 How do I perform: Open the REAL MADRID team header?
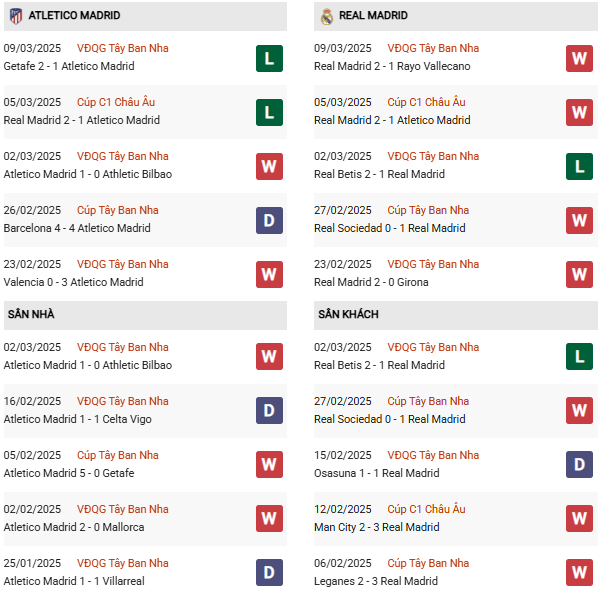pyautogui.click(x=373, y=16)
